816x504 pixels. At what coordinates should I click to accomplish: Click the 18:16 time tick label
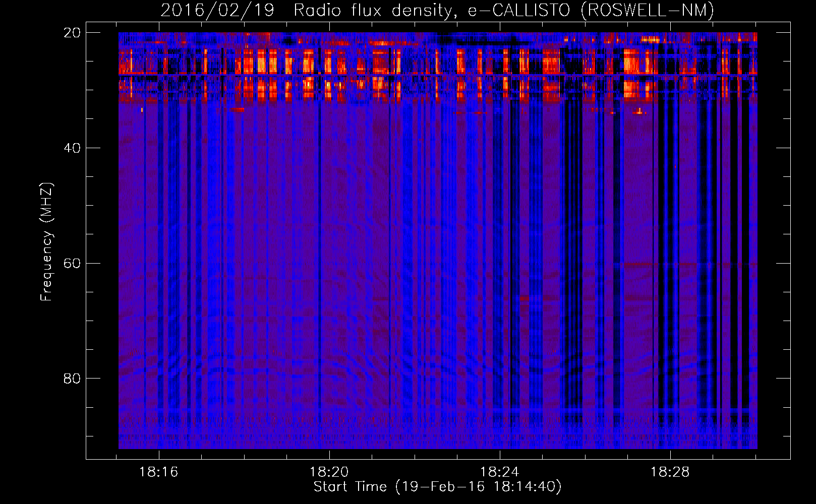(159, 472)
